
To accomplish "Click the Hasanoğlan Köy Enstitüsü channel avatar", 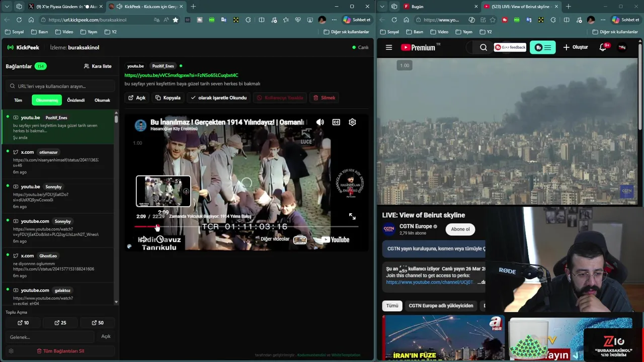I will click(x=140, y=125).
